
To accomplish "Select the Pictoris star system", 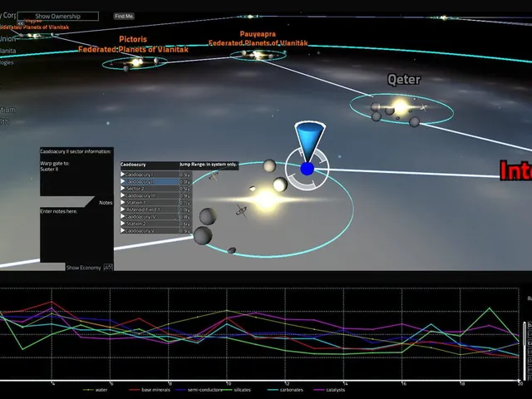I will (136, 62).
